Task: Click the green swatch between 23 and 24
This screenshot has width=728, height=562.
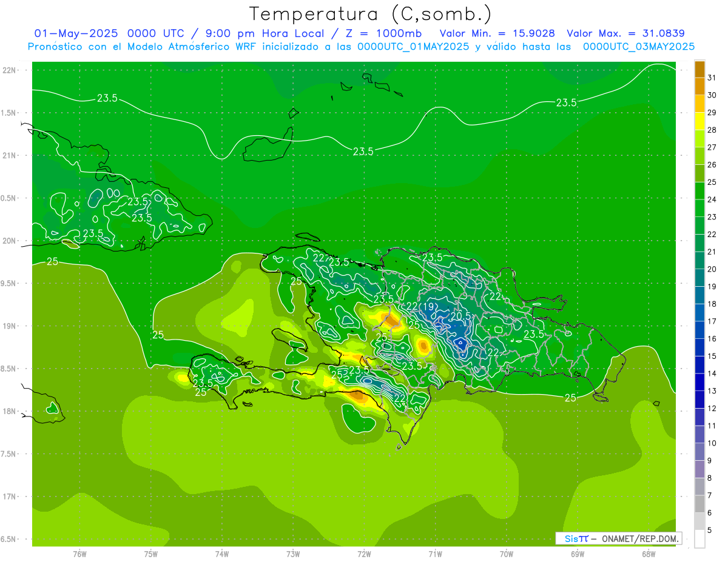Action: coord(699,209)
